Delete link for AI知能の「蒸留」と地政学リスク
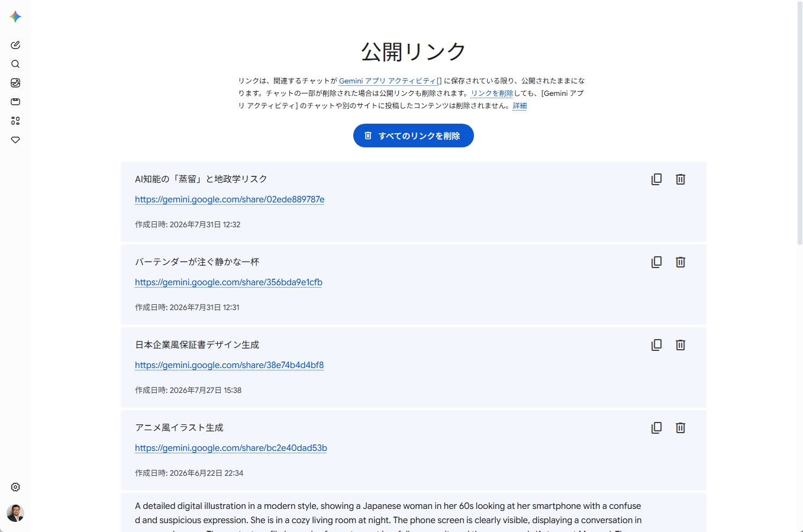 681,179
